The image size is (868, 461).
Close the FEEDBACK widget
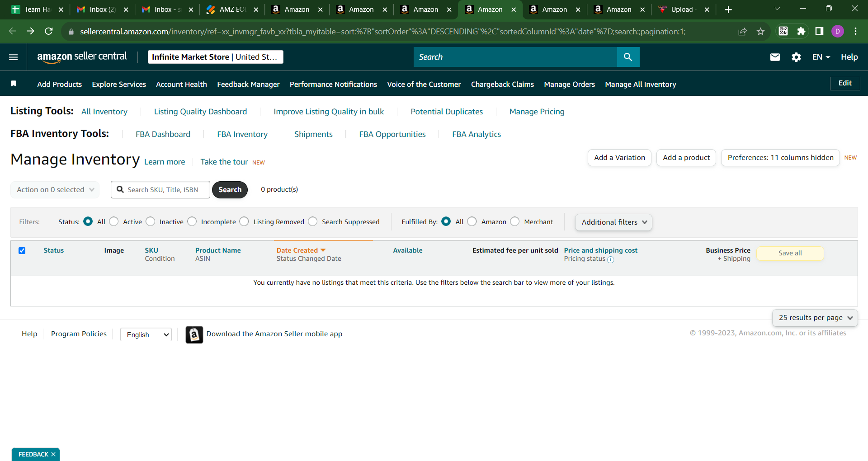(x=53, y=454)
